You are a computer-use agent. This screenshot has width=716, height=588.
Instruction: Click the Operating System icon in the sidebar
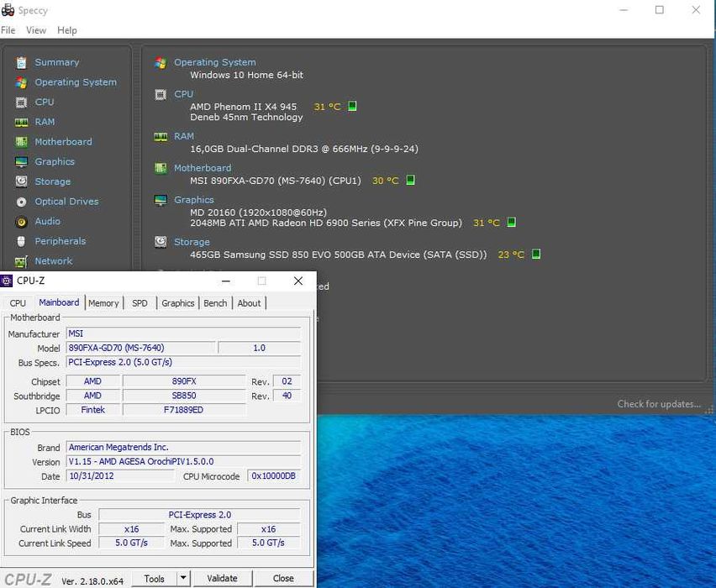[21, 82]
